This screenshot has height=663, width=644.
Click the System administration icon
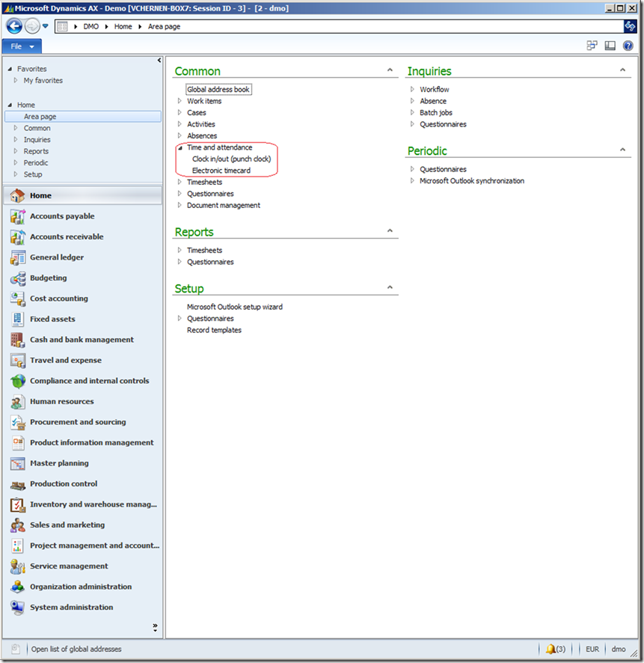[18, 608]
